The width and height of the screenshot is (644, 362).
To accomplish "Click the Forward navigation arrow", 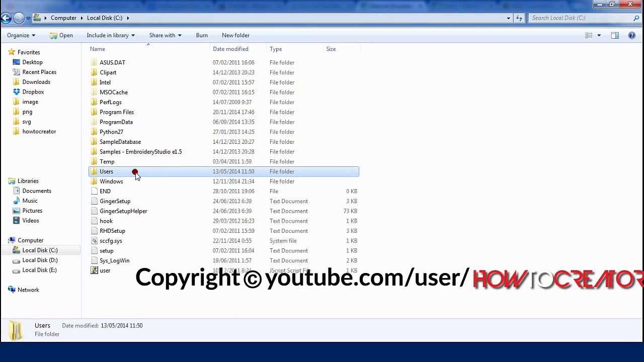I will [x=19, y=18].
